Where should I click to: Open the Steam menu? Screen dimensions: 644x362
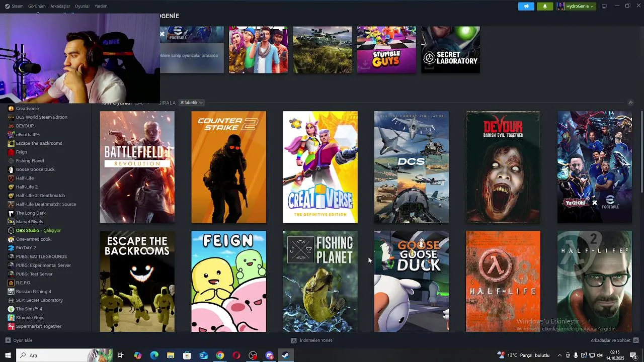click(15, 6)
